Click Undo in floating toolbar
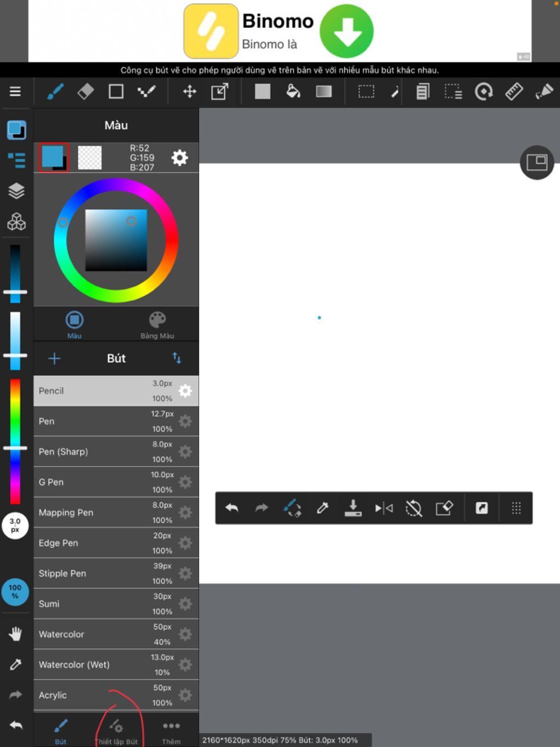 click(x=232, y=508)
